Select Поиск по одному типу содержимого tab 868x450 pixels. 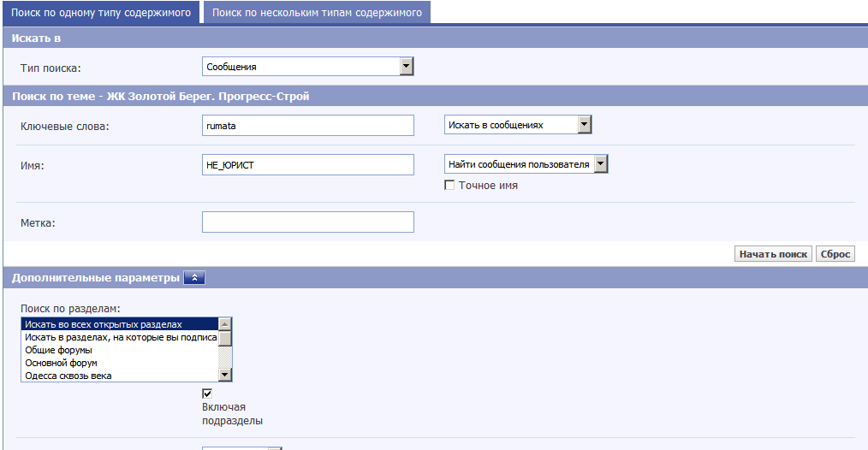pos(101,13)
